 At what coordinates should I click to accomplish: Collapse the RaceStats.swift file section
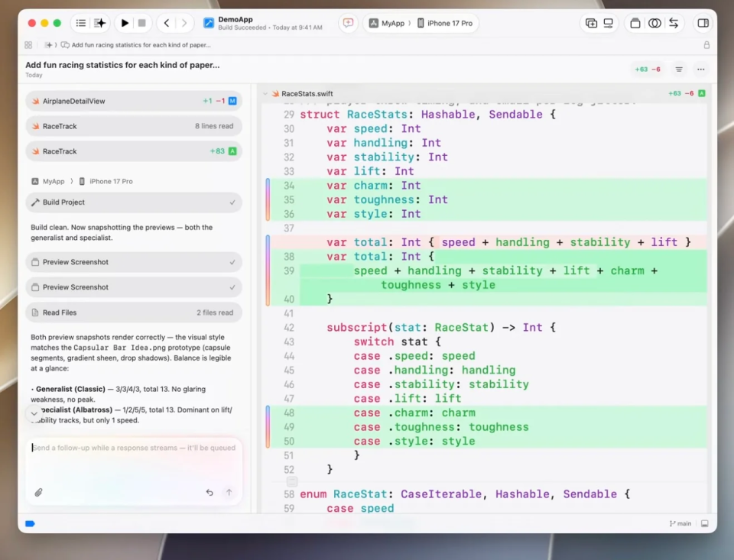click(x=265, y=93)
